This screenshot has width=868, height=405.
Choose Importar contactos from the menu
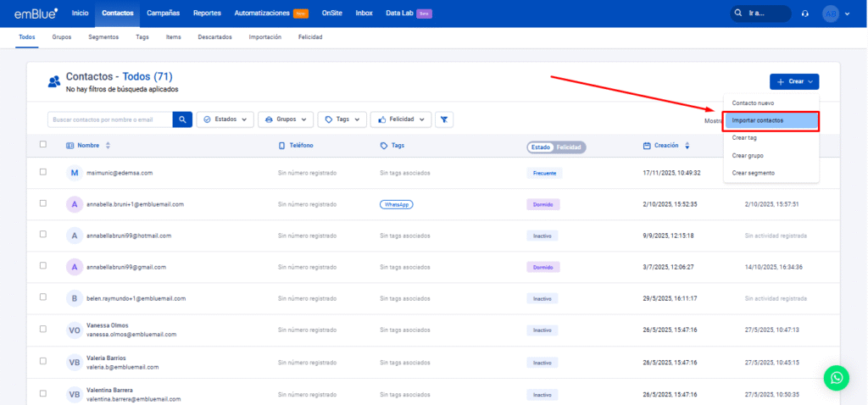[771, 120]
